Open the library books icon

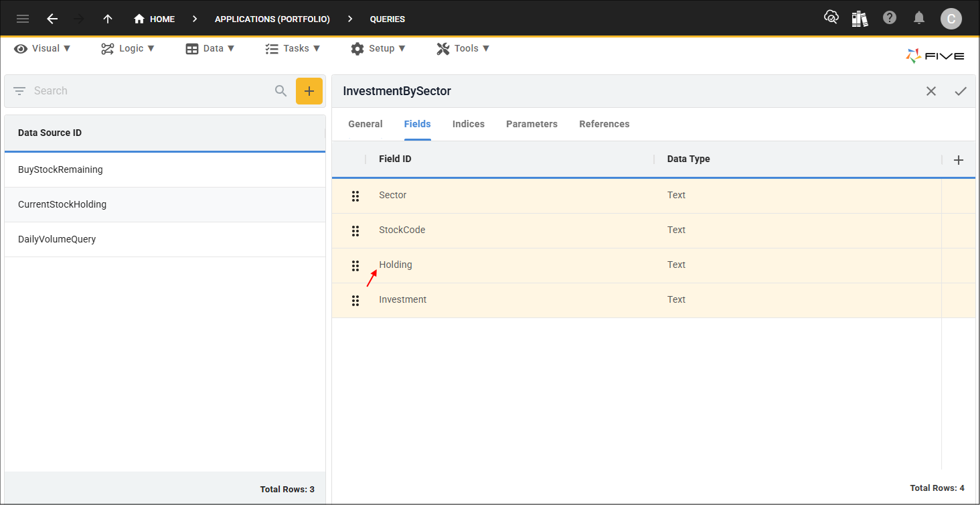click(x=860, y=18)
